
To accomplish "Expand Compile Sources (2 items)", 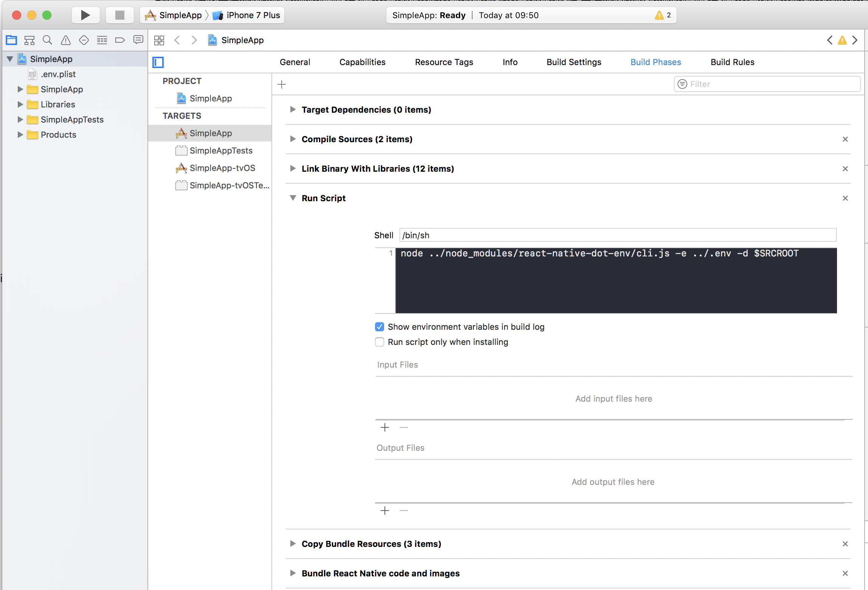I will point(293,139).
